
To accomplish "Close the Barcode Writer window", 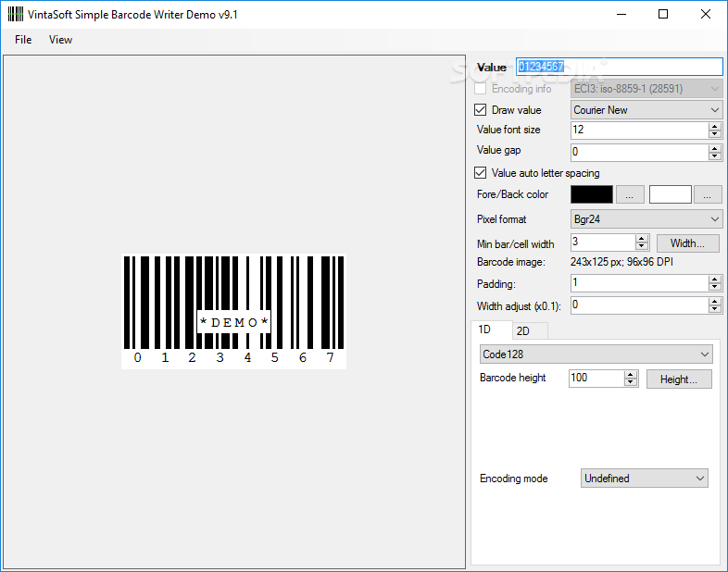I will (706, 15).
